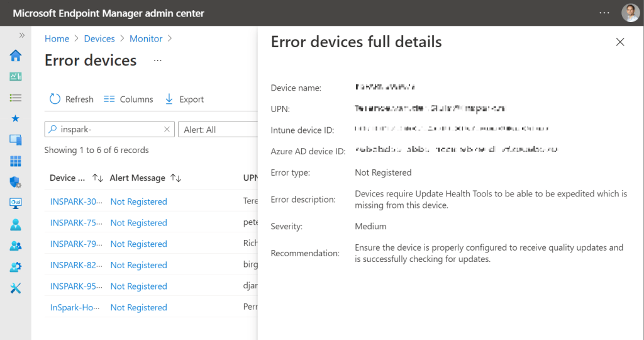Viewport: 644px width, 340px height.
Task: Close the Error devices full details pane
Action: pyautogui.click(x=620, y=42)
